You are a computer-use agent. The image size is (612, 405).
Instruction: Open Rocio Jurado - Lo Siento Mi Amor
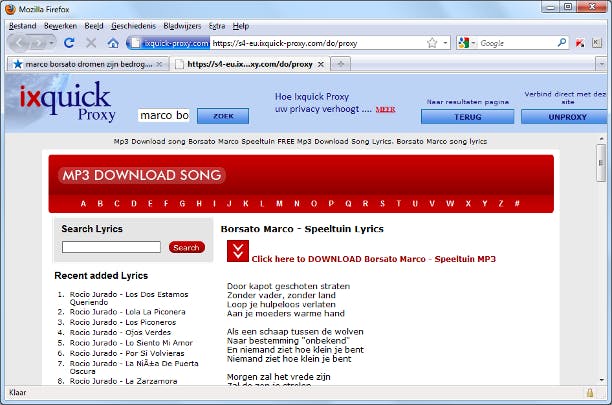point(131,343)
